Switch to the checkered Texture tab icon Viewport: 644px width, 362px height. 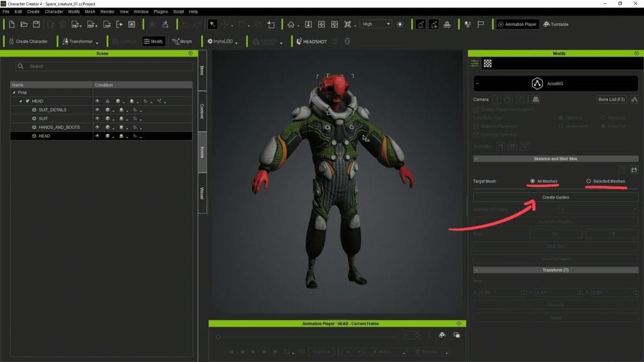[x=487, y=63]
